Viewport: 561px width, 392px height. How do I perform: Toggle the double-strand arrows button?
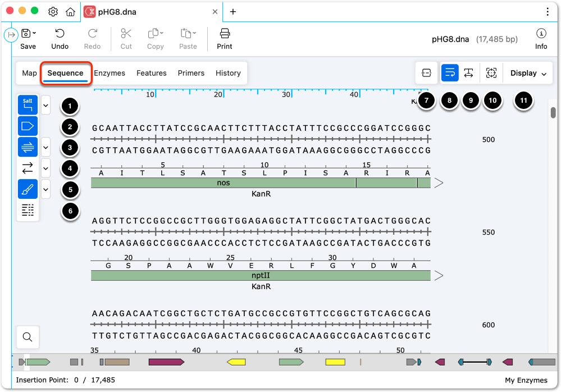tap(28, 168)
